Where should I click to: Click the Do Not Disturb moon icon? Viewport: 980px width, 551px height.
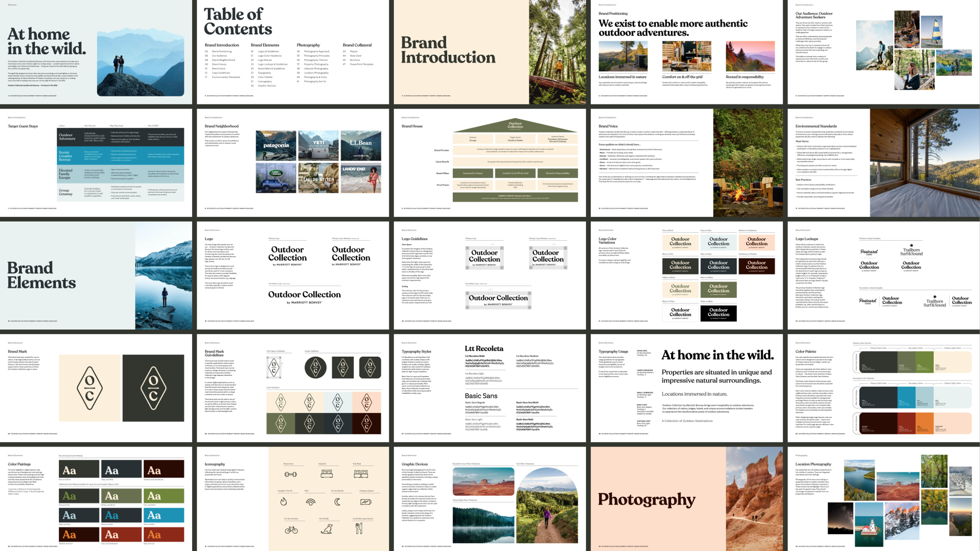[338, 502]
